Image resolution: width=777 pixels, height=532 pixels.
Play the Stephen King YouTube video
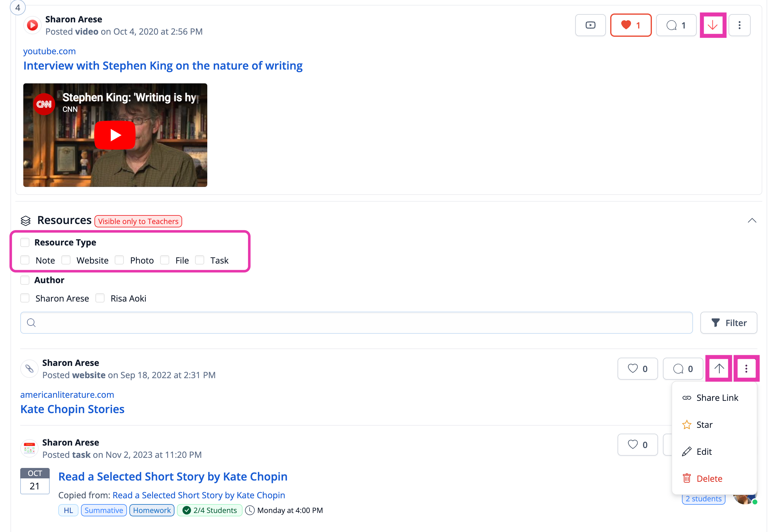115,135
